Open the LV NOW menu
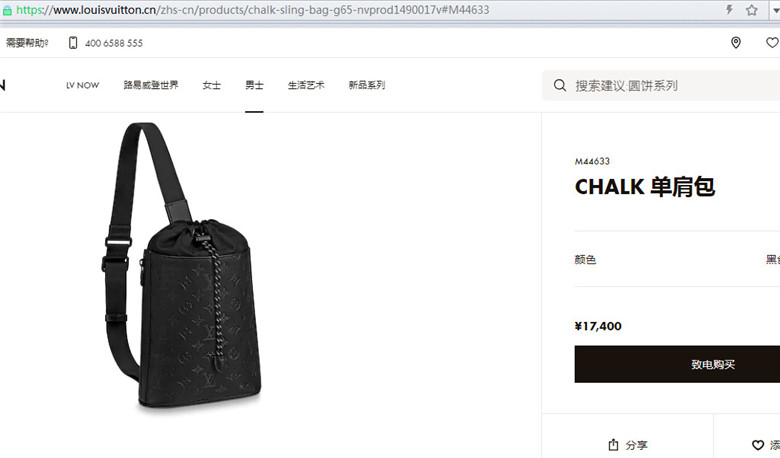780x458 pixels. tap(83, 85)
